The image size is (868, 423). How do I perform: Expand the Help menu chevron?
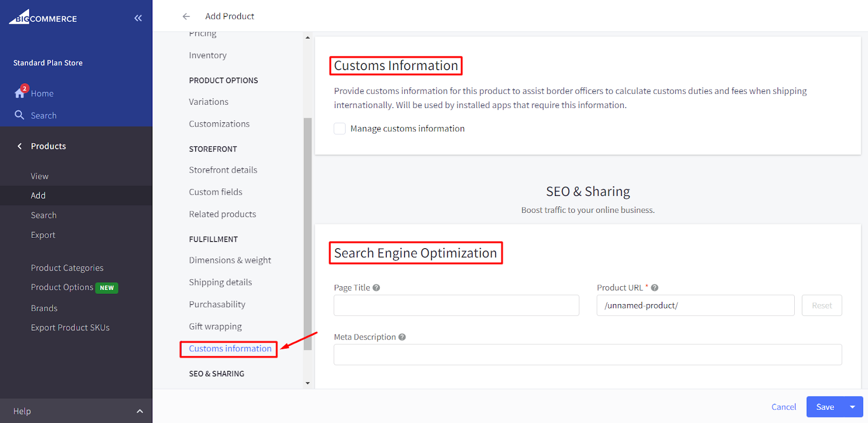click(x=139, y=411)
